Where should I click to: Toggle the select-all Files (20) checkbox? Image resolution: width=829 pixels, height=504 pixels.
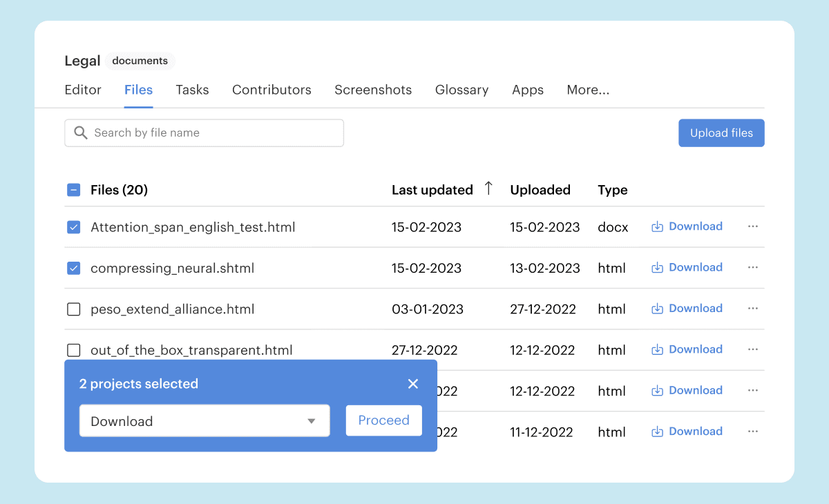[x=74, y=190]
